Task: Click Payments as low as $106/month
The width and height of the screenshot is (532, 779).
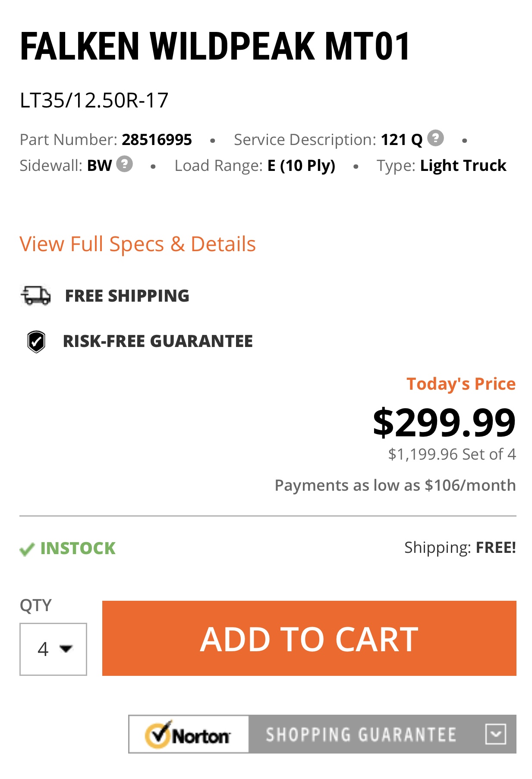Action: pyautogui.click(x=395, y=486)
